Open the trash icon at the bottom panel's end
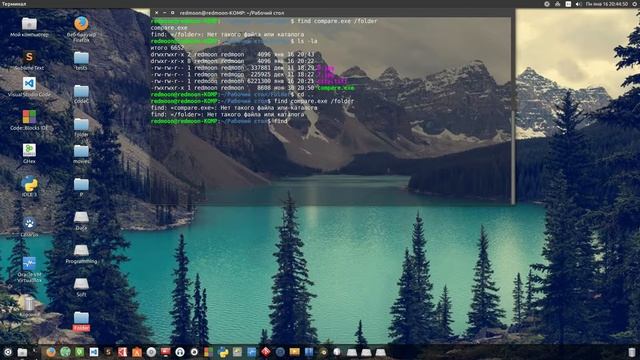The height and width of the screenshot is (360, 640). point(632,352)
